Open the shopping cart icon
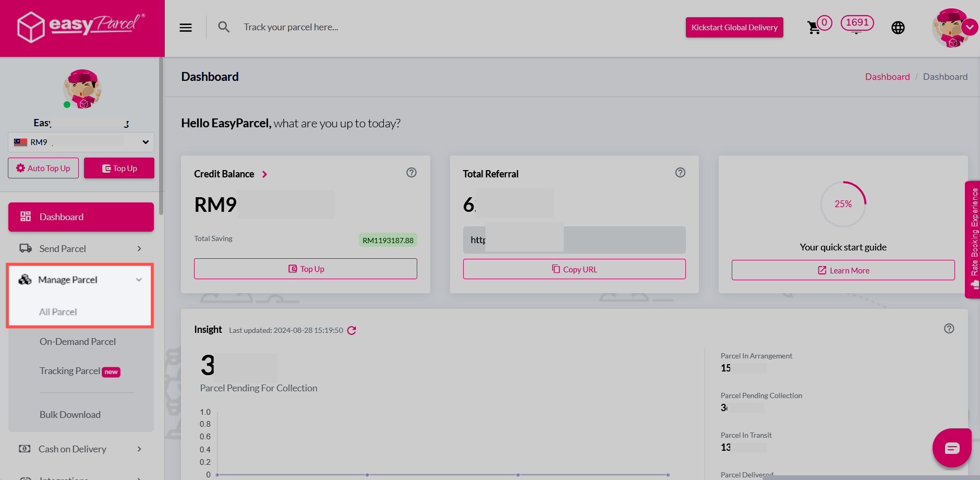 click(x=814, y=28)
